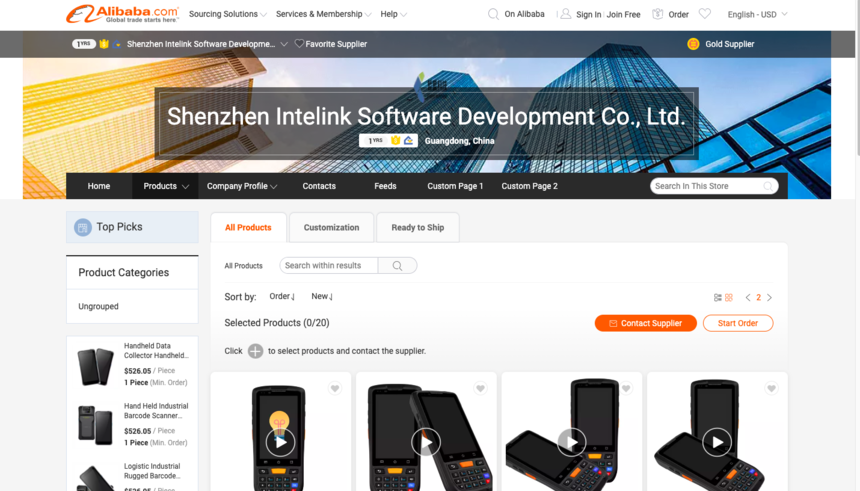Click the plus select-products icon

pyautogui.click(x=255, y=351)
